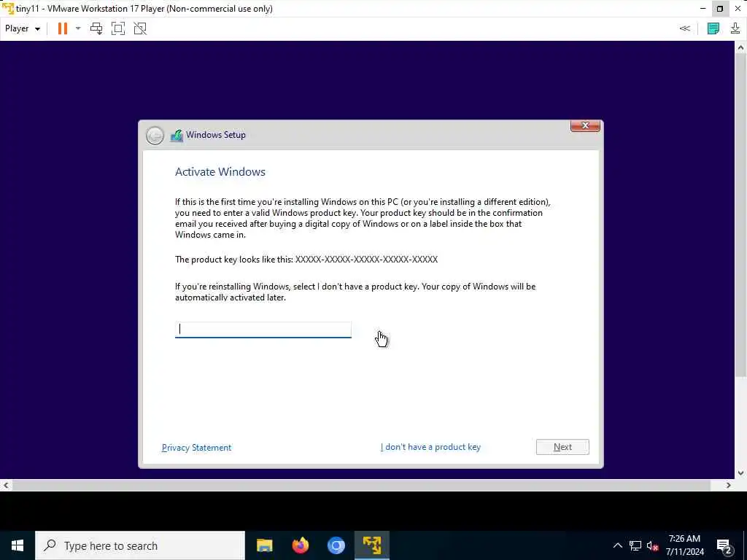
Task: Click the VMware download tools icon
Action: [x=735, y=28]
